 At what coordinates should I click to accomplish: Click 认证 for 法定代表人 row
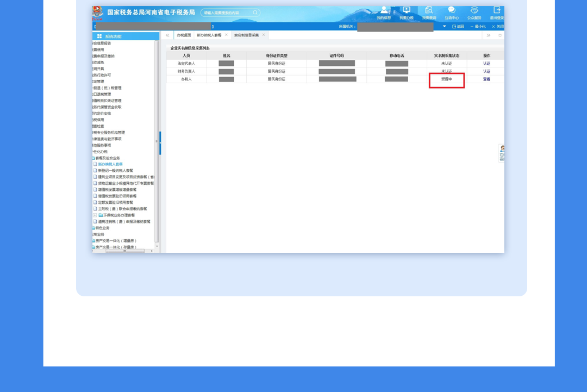486,64
